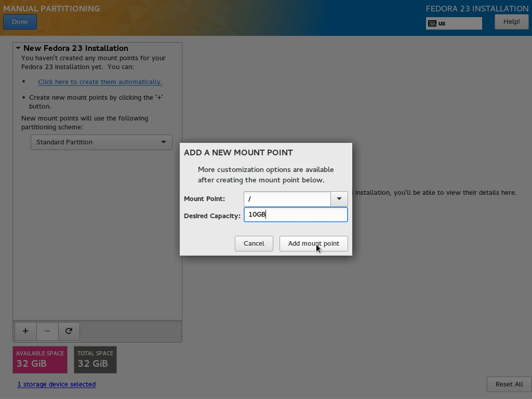Click the ADD A NEW MOUNT POINT title
The height and width of the screenshot is (399, 532).
[x=238, y=153]
